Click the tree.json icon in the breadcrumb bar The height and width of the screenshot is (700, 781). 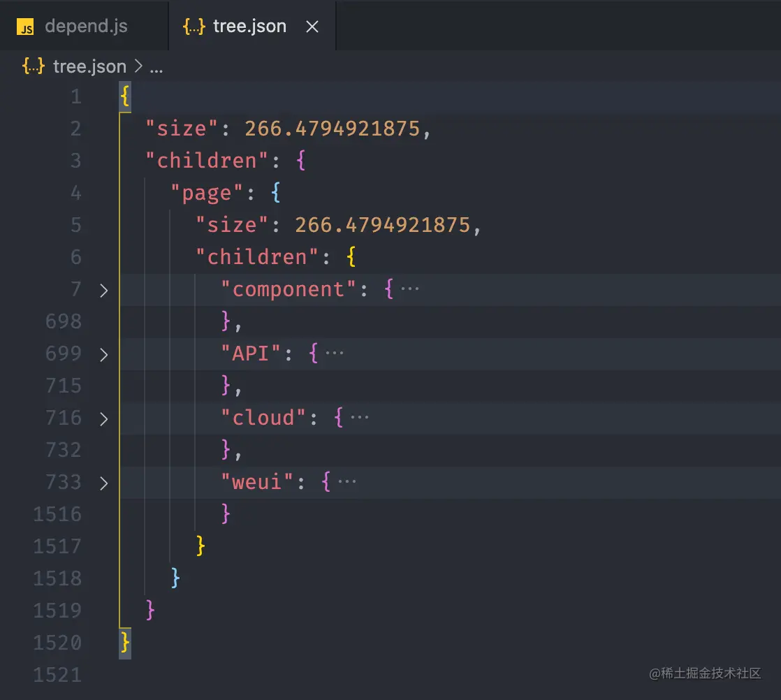click(34, 66)
